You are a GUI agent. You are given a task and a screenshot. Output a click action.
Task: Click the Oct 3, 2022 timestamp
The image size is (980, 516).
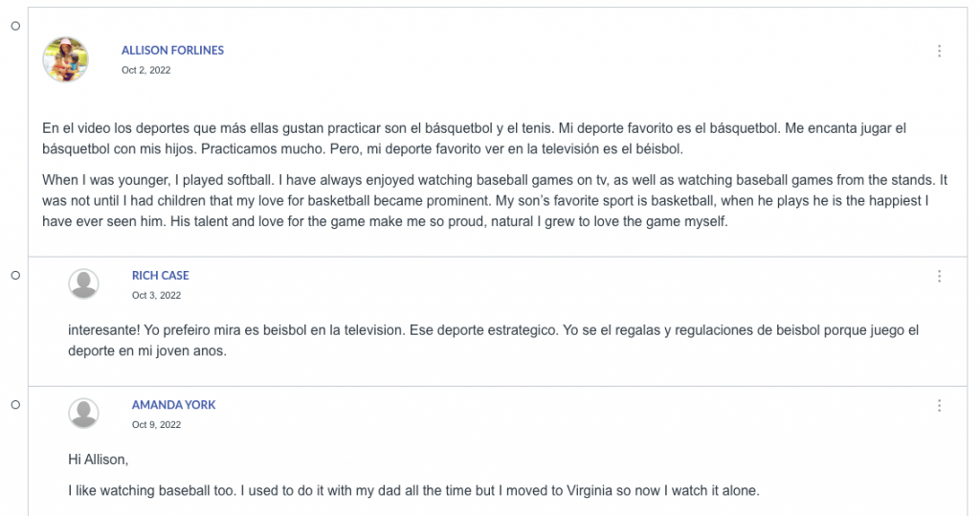156,295
